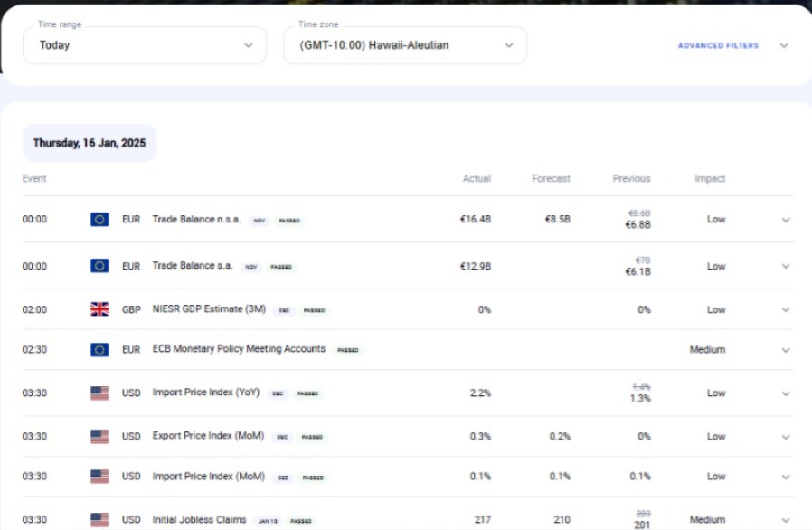The width and height of the screenshot is (812, 530).
Task: Click the US flag for Export Price Index (MoM)
Action: coord(99,437)
